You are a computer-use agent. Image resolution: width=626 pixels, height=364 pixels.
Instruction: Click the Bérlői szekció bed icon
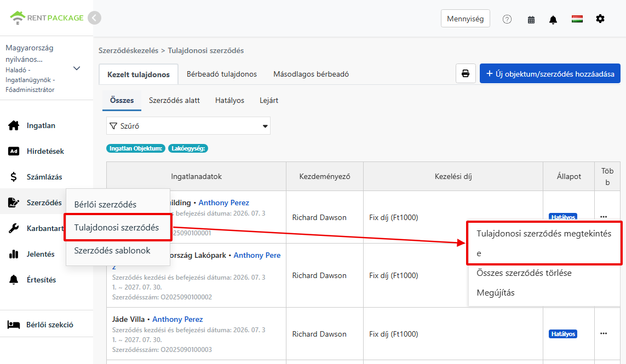click(14, 325)
